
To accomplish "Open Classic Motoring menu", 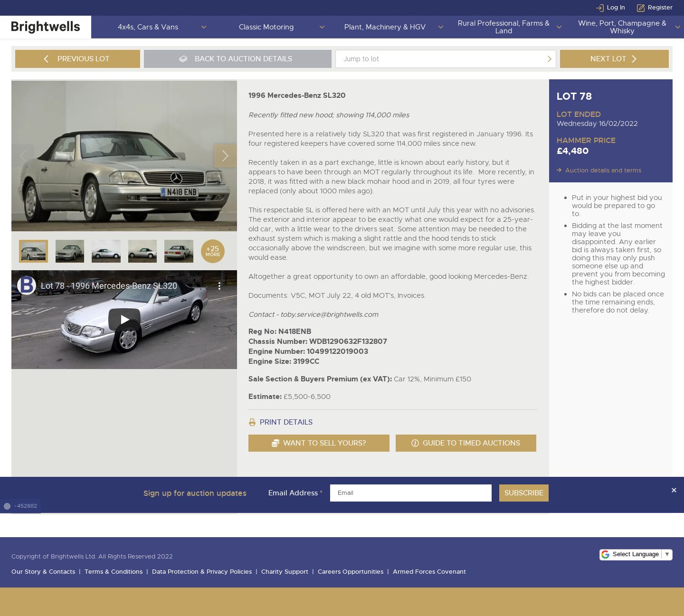I will pos(266,27).
